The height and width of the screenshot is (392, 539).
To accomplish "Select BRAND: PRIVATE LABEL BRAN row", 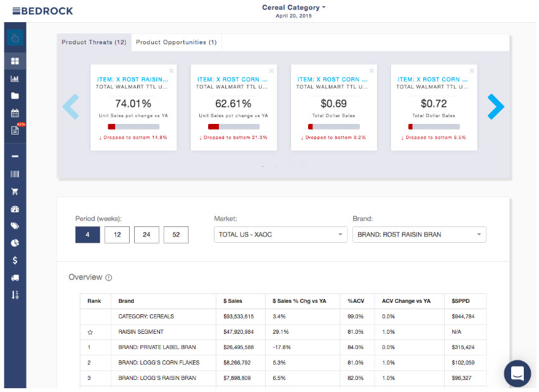I will (283, 348).
